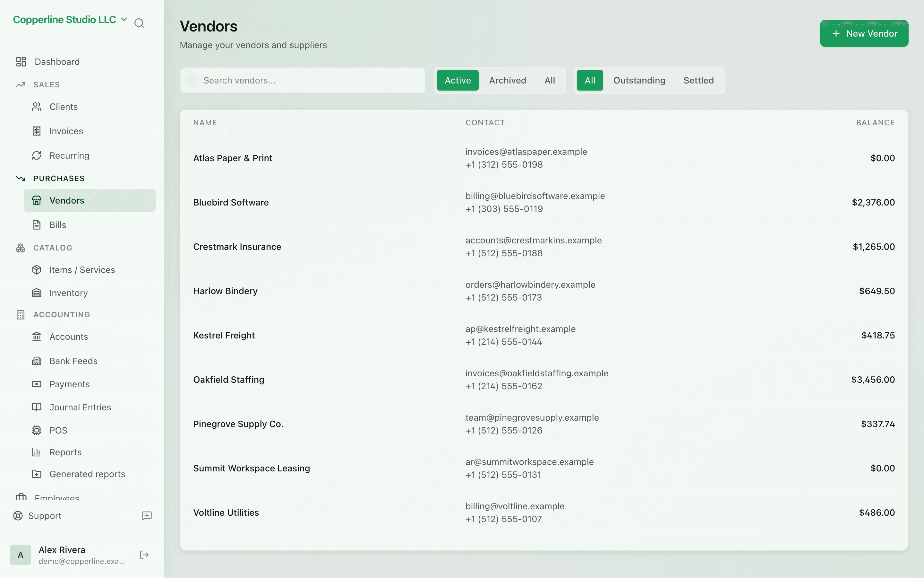Click the Inventory warehouse icon
This screenshot has width=924, height=578.
37,293
